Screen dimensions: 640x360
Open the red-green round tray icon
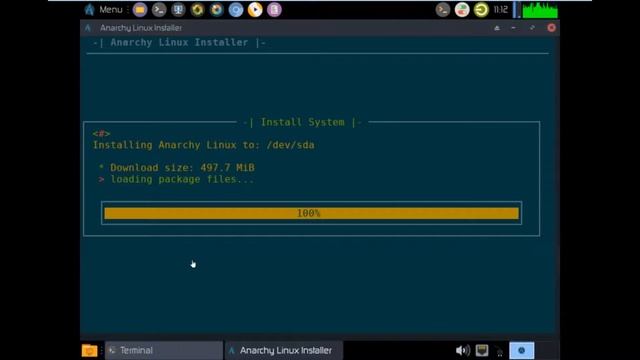pos(462,10)
